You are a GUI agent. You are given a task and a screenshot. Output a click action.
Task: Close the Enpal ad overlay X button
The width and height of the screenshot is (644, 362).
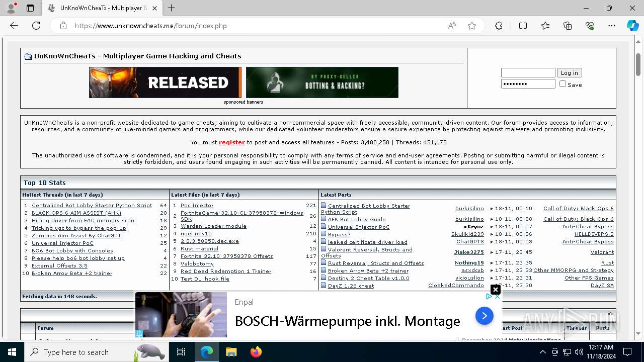click(x=496, y=290)
